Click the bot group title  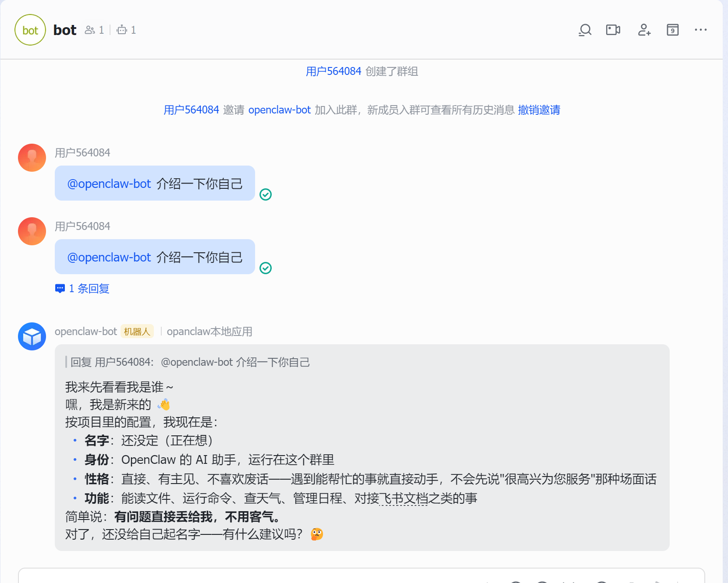65,30
